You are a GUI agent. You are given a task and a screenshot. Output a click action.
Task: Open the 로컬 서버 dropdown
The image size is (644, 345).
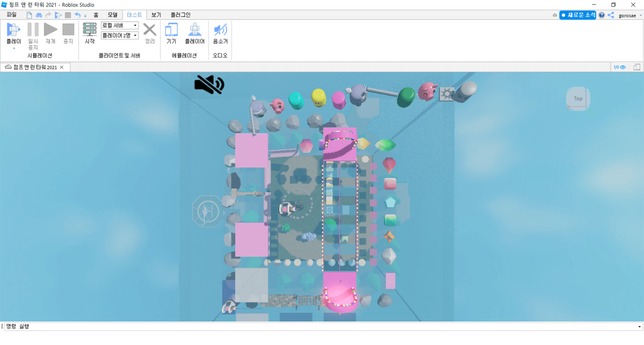[x=120, y=25]
